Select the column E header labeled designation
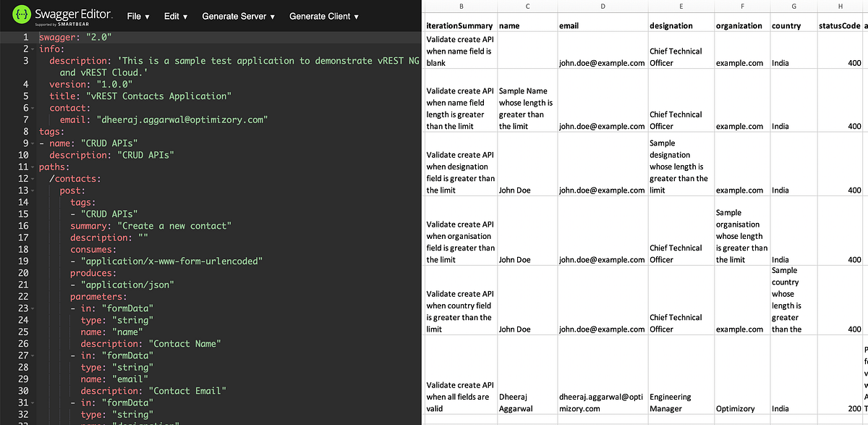This screenshot has width=868, height=425. pos(680,6)
